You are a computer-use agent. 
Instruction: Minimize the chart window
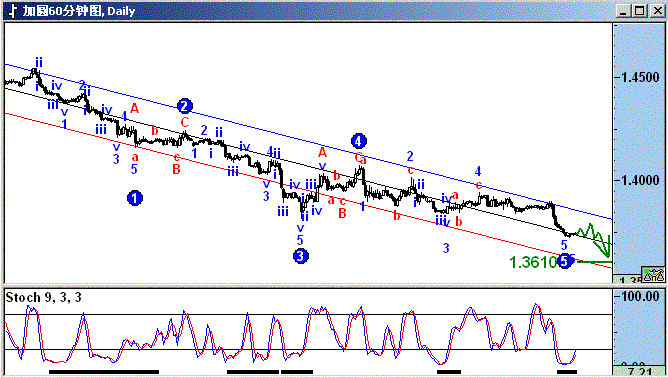pos(623,11)
